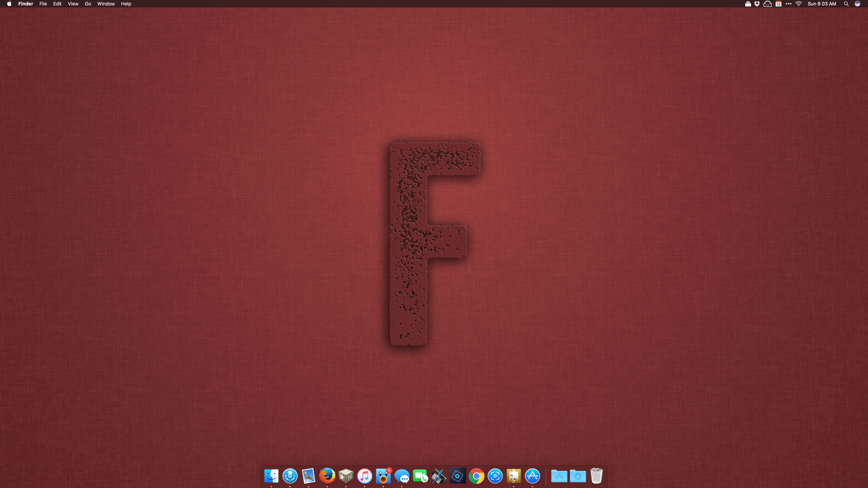This screenshot has height=488, width=868.
Task: Open Spotlight search magnifier
Action: (846, 4)
